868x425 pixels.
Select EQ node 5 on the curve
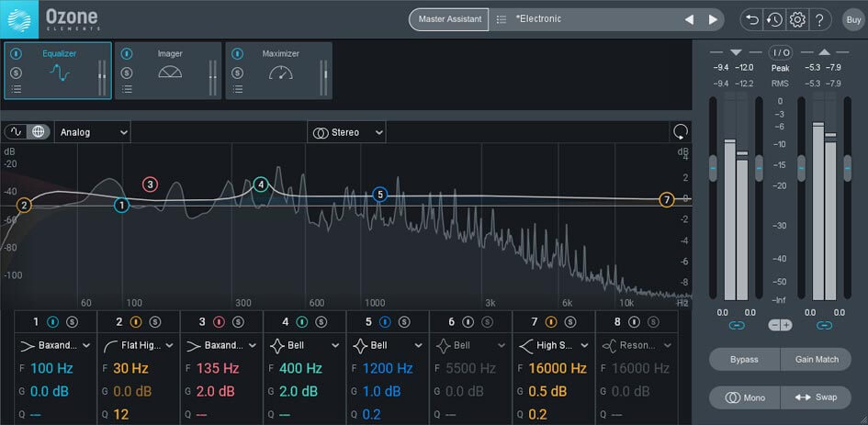point(379,195)
